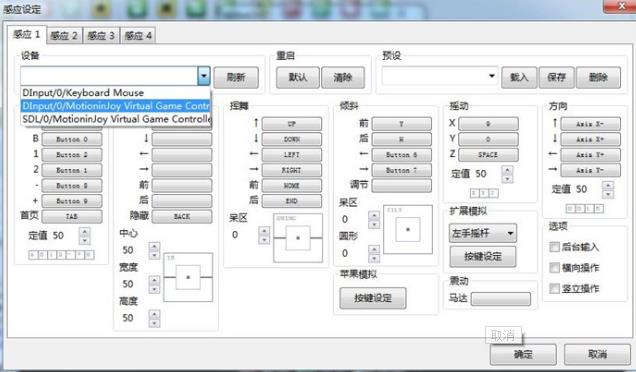Increase the 宽度 value stepper
636x372 pixels.
coord(154,280)
